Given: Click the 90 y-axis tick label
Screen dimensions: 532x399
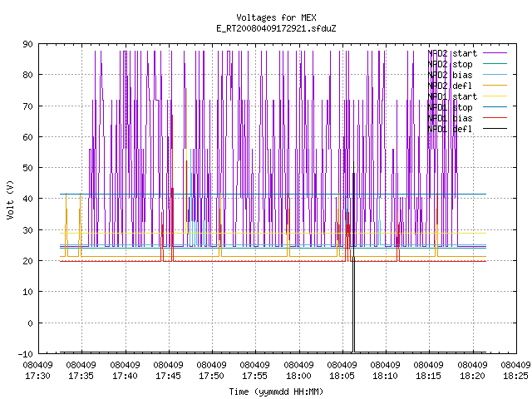Looking at the screenshot, I should 27,44.
